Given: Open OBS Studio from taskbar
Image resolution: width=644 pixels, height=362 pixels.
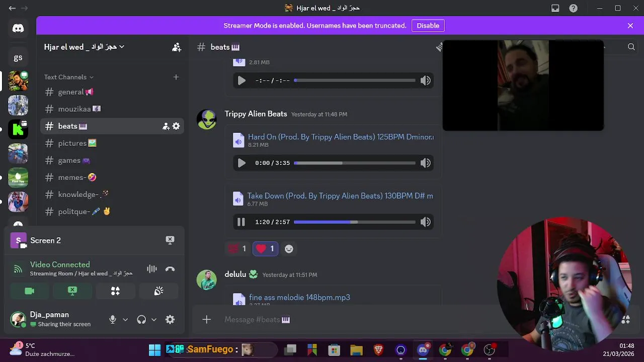Looking at the screenshot, I should pos(490,349).
